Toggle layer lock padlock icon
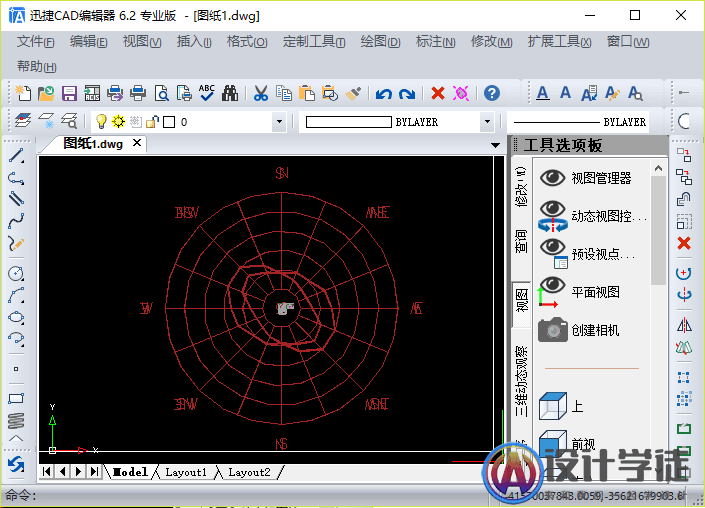 pyautogui.click(x=152, y=121)
